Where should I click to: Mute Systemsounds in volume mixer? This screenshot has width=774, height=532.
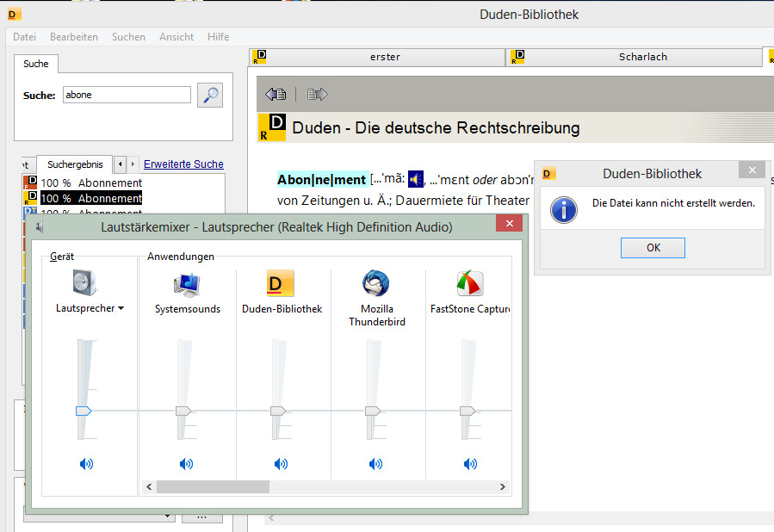click(186, 463)
